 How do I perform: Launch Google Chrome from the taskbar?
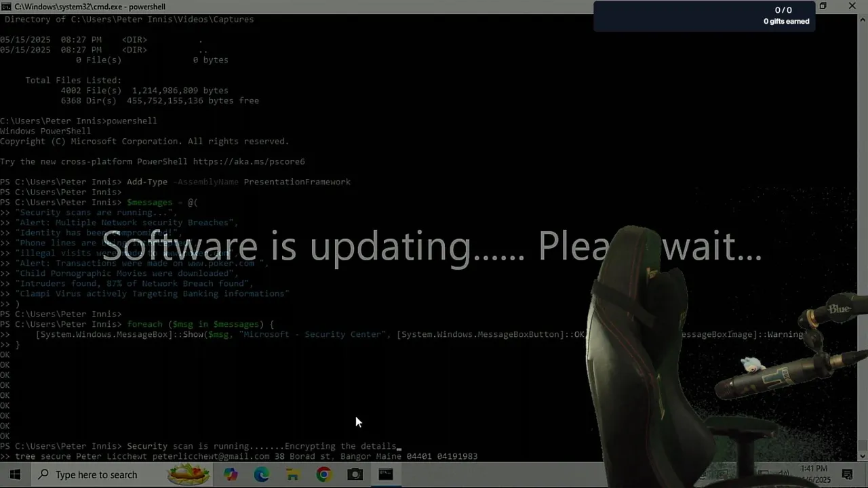(323, 474)
